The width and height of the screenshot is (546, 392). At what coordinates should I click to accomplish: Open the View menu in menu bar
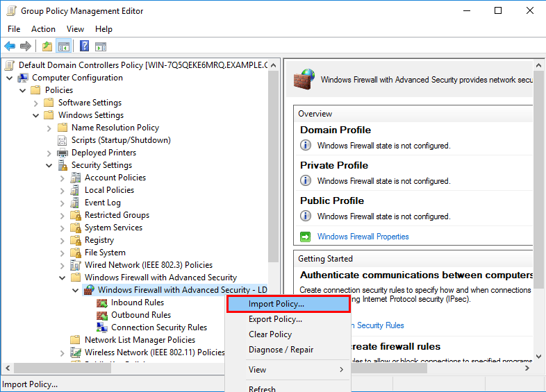coord(75,29)
